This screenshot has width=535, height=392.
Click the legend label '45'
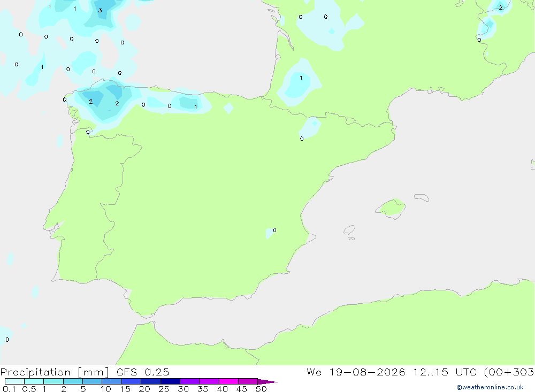[x=242, y=389]
